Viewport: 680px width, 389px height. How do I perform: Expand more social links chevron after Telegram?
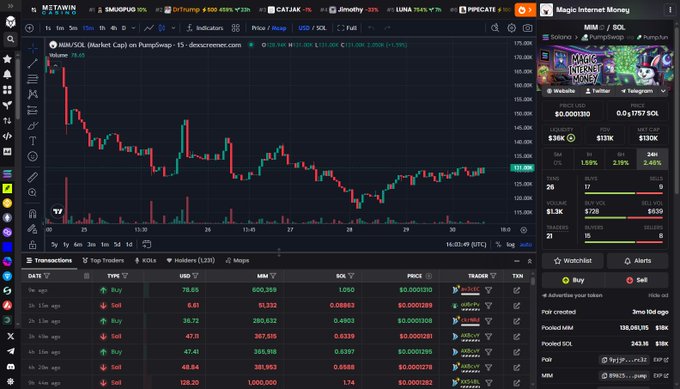pyautogui.click(x=663, y=91)
